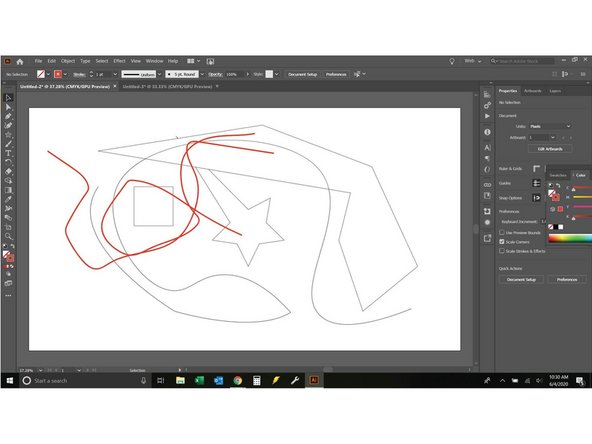Click the Home icon
The width and height of the screenshot is (592, 444).
[20, 61]
